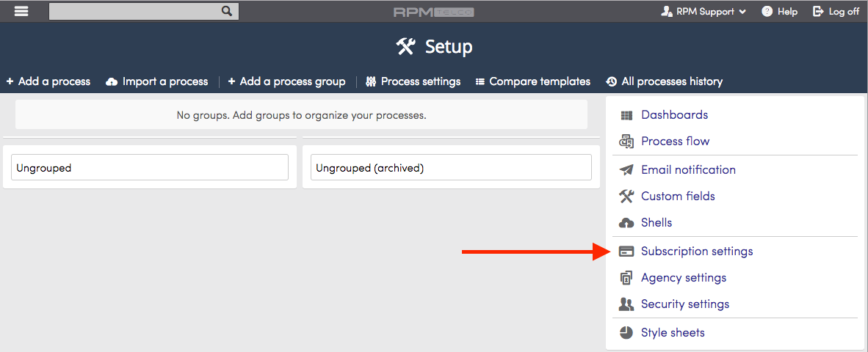868x352 pixels.
Task: Click the Ungrouped (archived) field
Action: point(451,167)
